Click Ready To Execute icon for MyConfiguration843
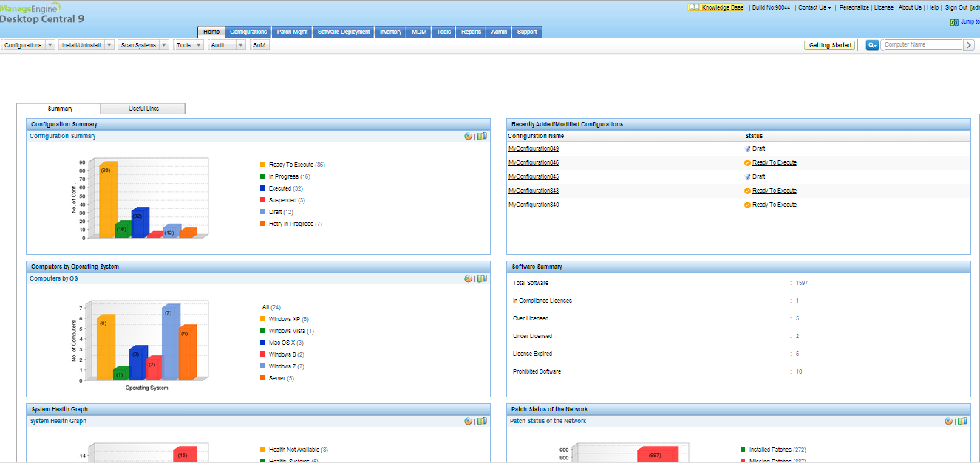Screen dimensions: 980x463 point(748,191)
